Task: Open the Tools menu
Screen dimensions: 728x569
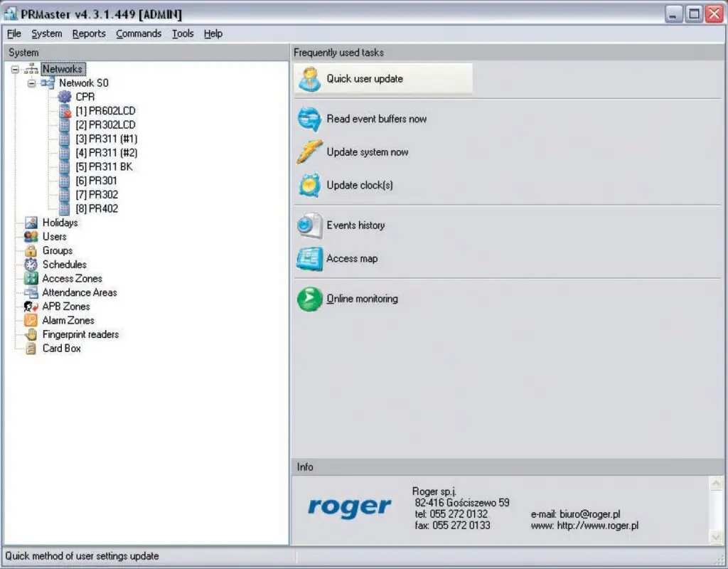Action: 183,33
